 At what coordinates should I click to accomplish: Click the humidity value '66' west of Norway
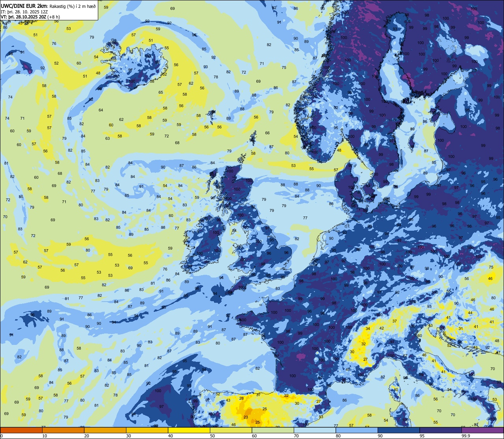[x=267, y=133]
